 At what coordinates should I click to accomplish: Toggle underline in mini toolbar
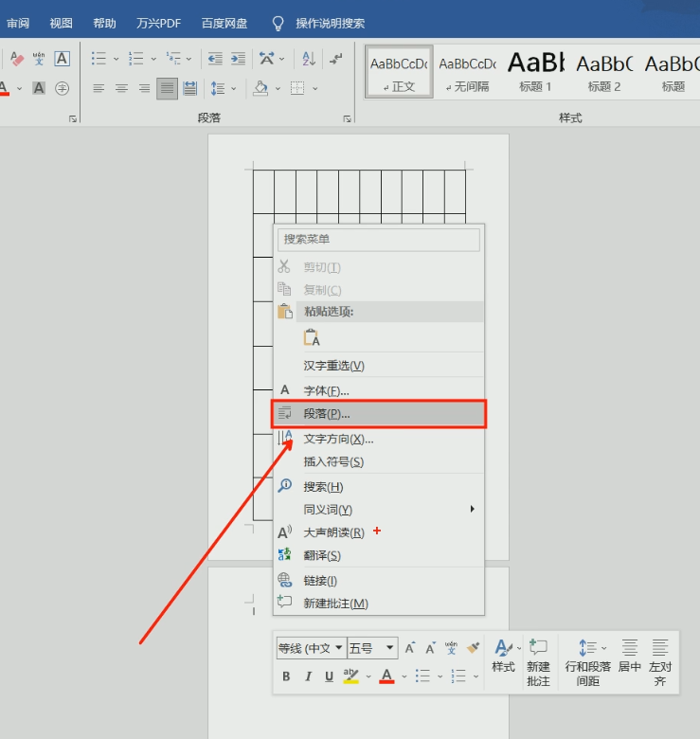click(x=330, y=676)
